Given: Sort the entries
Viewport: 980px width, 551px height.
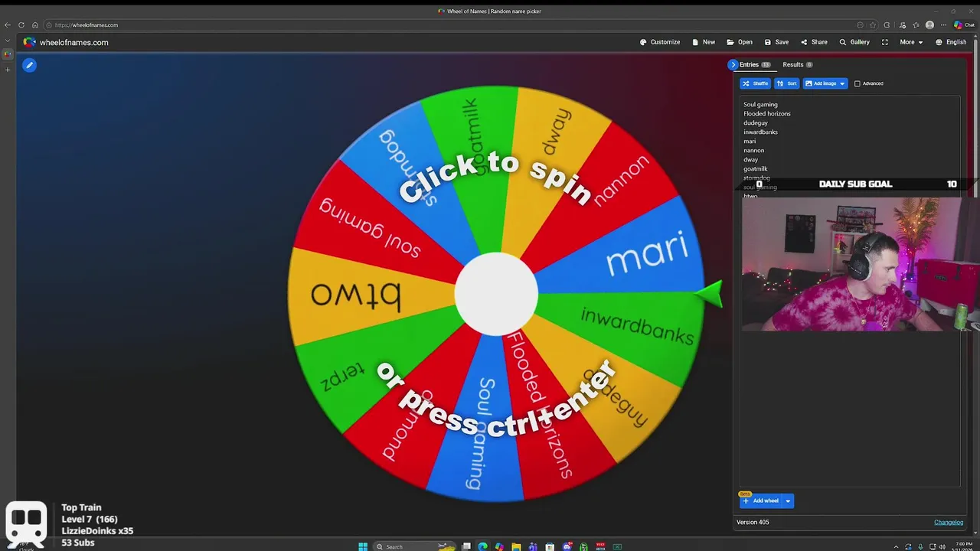Looking at the screenshot, I should [x=787, y=83].
